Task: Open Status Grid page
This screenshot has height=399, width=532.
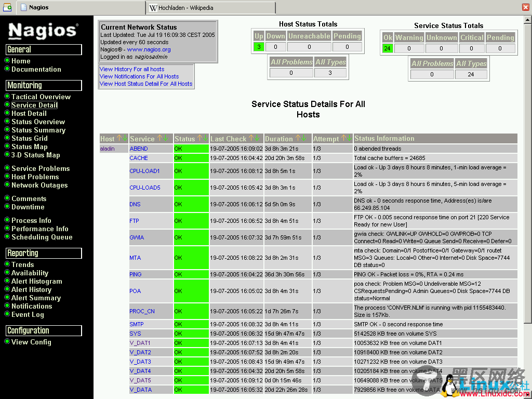Action: [x=30, y=138]
